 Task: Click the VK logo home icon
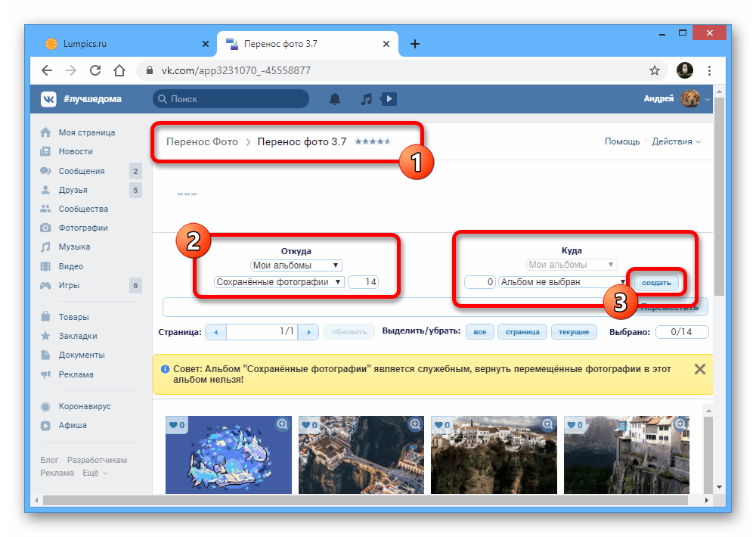[x=49, y=99]
